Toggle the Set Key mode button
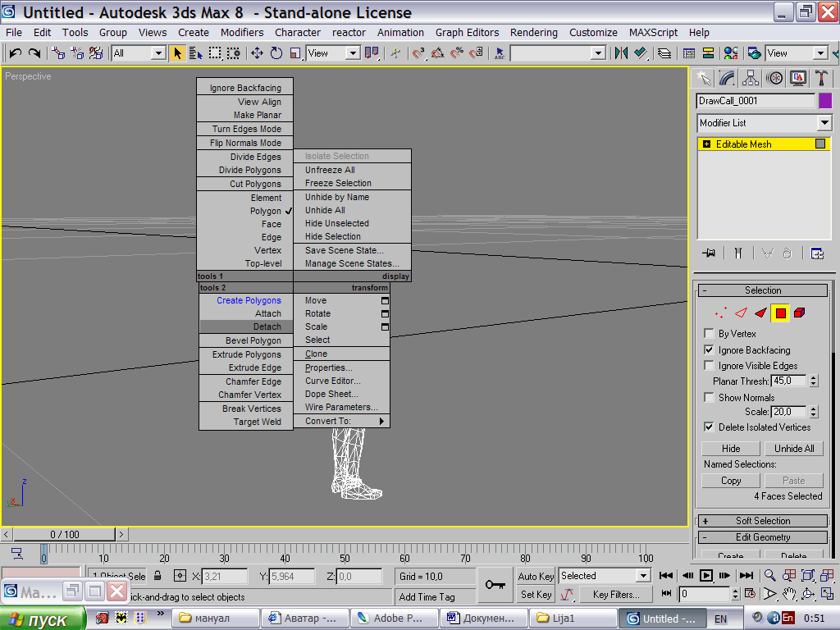Viewport: 840px width, 630px height. (x=536, y=594)
